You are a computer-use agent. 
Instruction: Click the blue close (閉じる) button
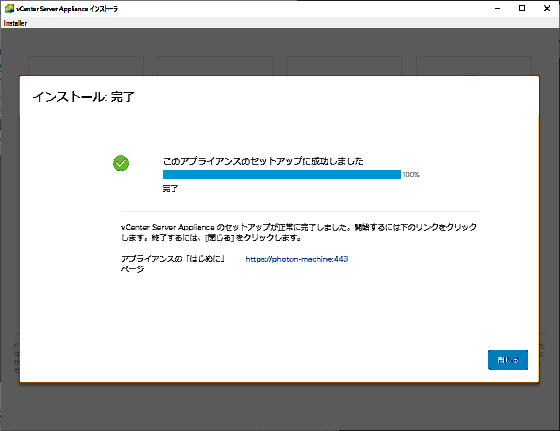(x=508, y=360)
